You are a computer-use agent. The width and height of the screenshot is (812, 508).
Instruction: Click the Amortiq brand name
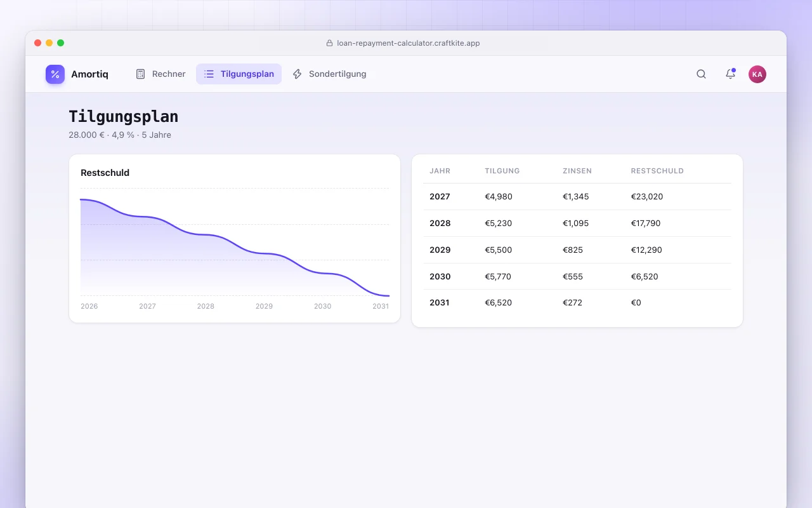click(x=89, y=74)
